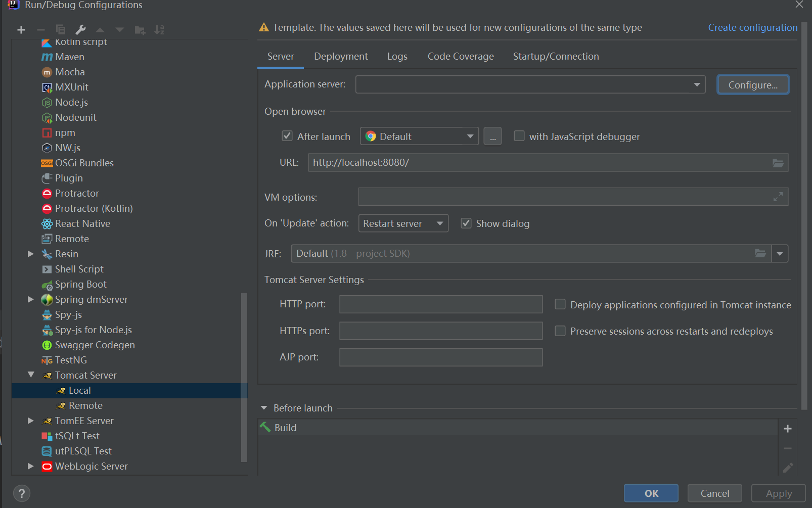The height and width of the screenshot is (508, 812).
Task: Select the Node.js configuration type
Action: tap(71, 102)
